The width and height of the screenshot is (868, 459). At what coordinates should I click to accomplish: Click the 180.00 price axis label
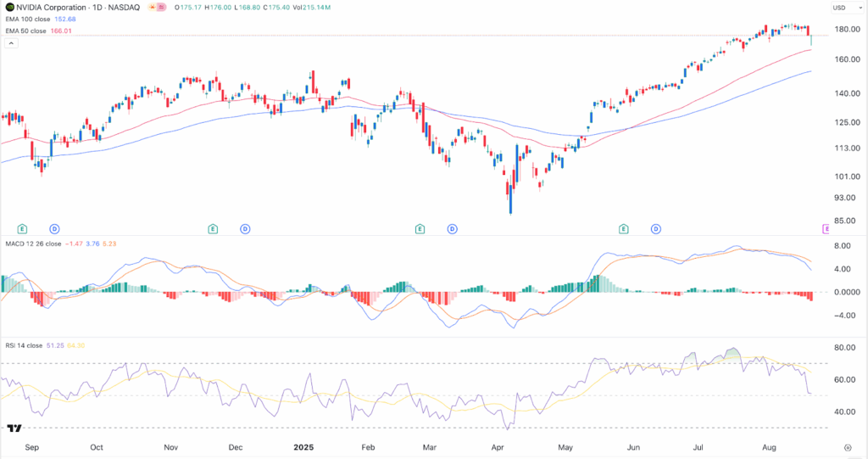[x=847, y=30]
